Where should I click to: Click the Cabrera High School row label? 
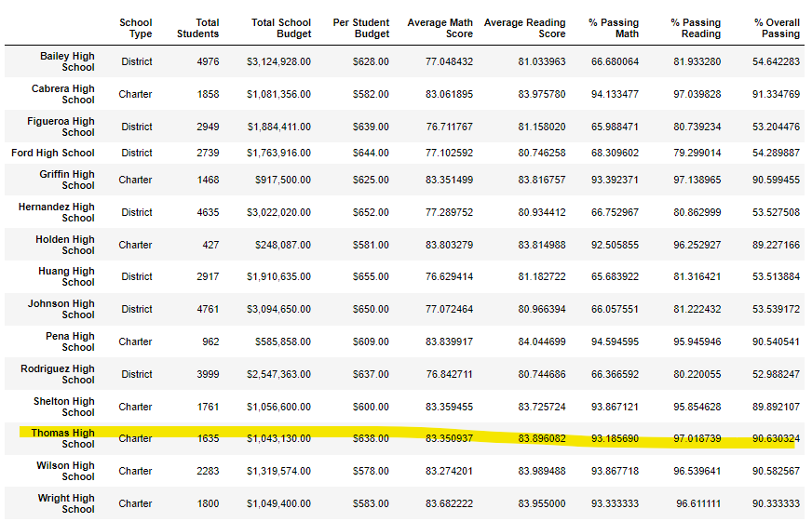tap(63, 94)
